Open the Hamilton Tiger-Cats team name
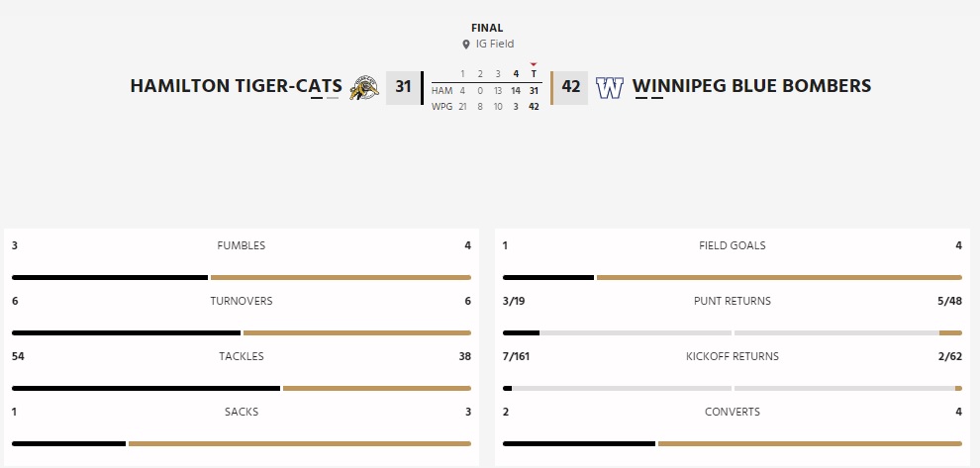The width and height of the screenshot is (980, 468). tap(236, 86)
